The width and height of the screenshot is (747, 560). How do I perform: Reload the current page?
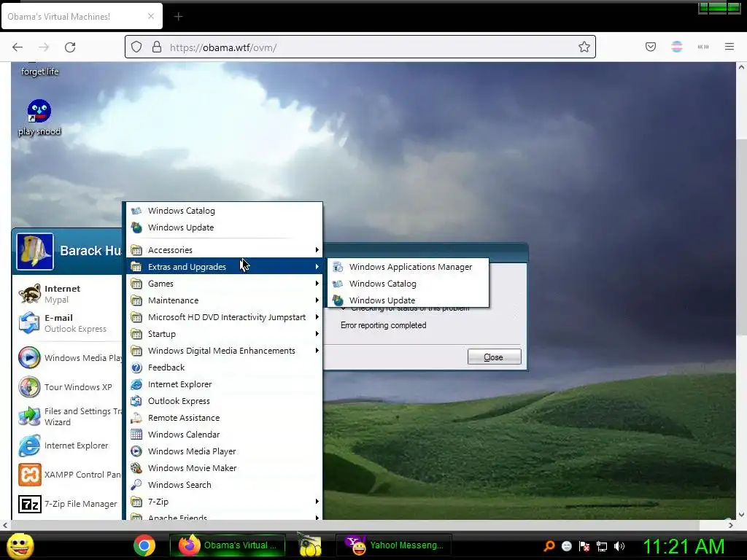click(x=70, y=47)
